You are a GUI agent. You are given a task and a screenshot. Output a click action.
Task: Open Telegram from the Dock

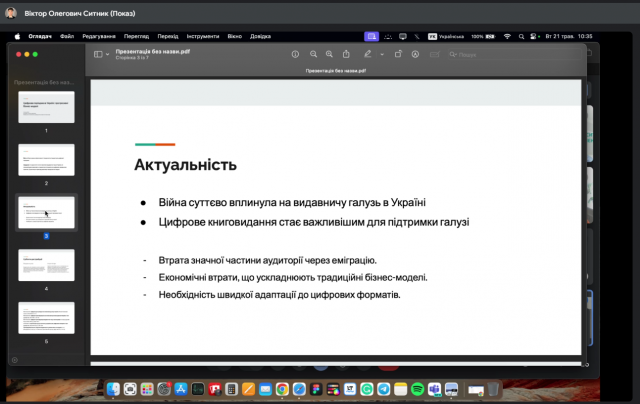click(384, 389)
